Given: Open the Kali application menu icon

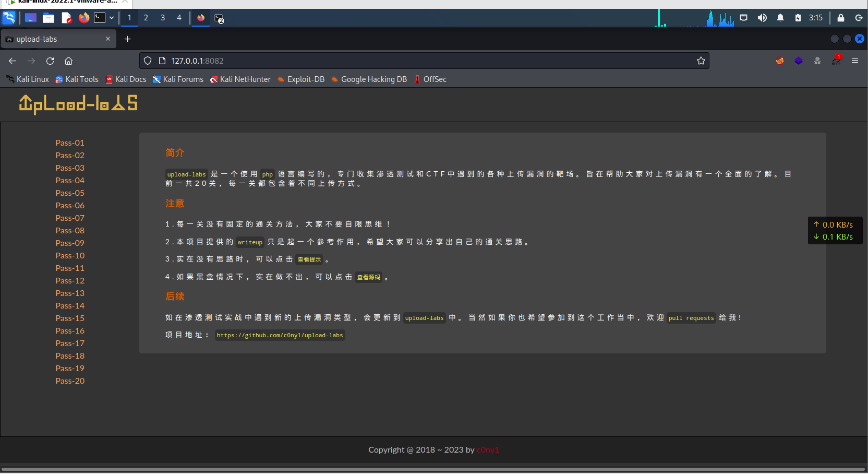Looking at the screenshot, I should click(9, 18).
